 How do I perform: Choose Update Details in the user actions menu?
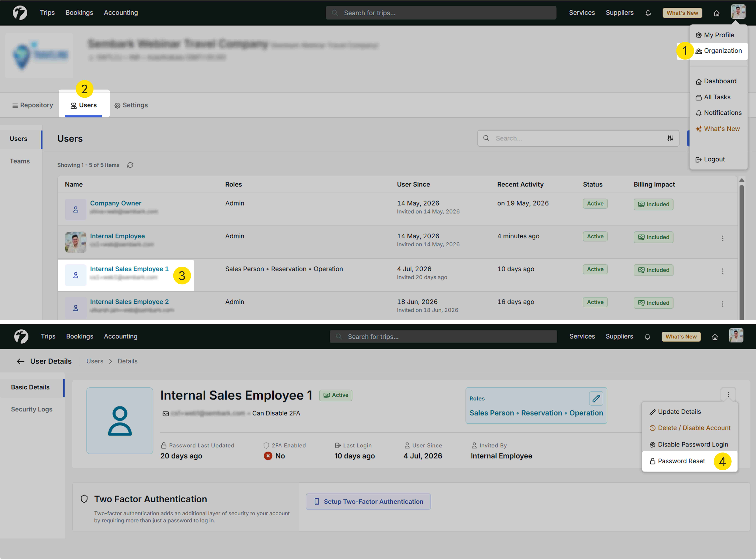pos(675,412)
